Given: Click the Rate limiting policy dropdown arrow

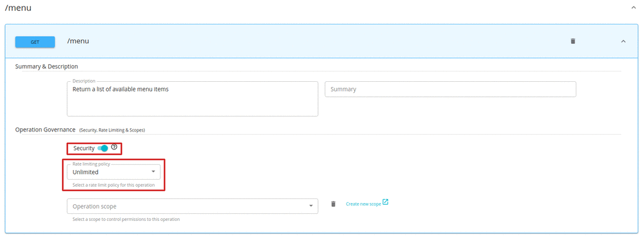Looking at the screenshot, I should tap(153, 171).
